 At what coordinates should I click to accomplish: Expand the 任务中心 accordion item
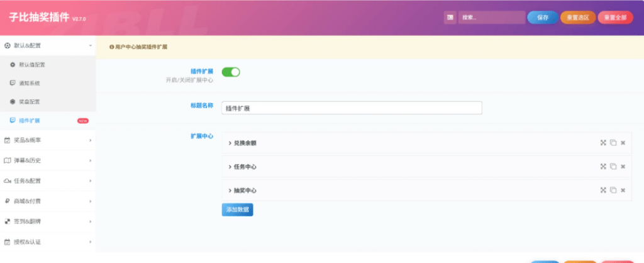coord(426,167)
